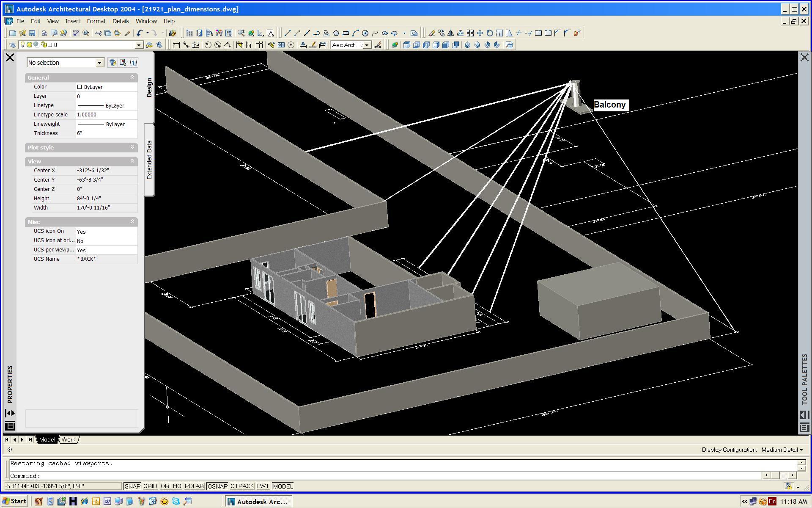Toggle PICKADD button in Properties palette
Screen dimensions: 812x508
coord(133,63)
